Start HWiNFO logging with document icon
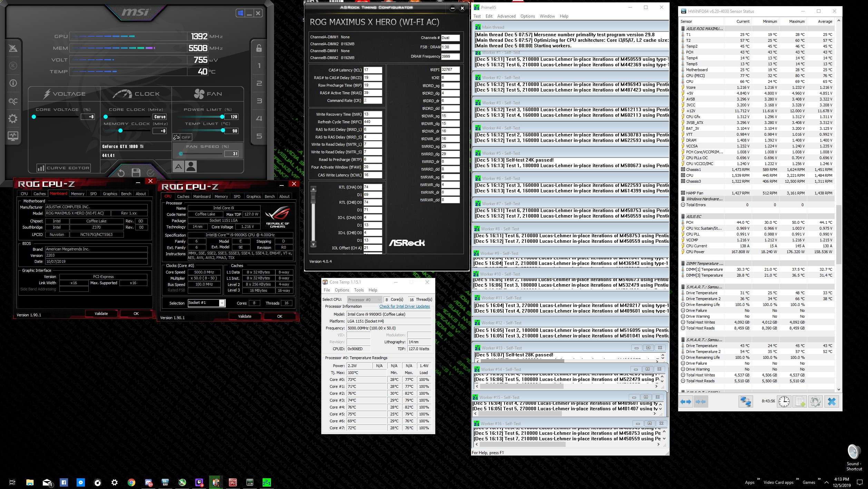 point(800,402)
